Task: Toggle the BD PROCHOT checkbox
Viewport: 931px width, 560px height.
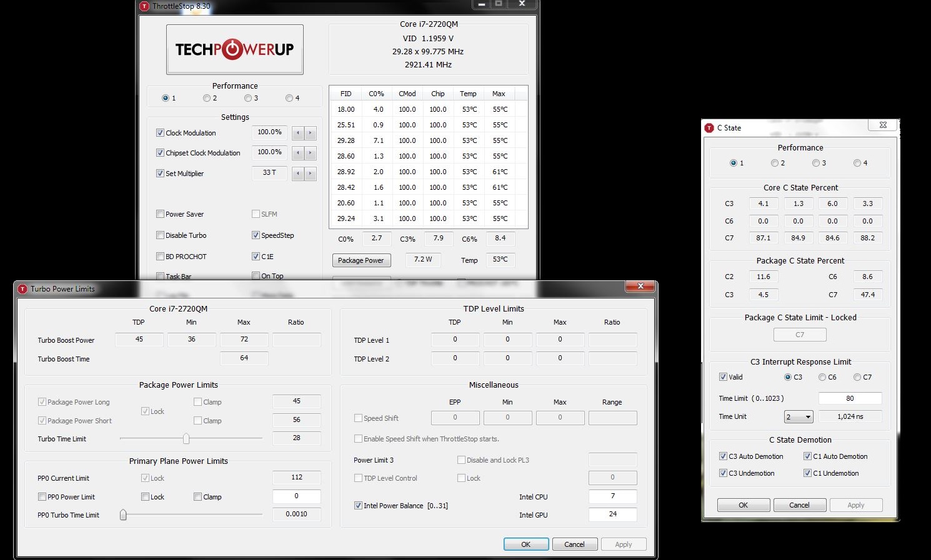Action: [x=160, y=257]
